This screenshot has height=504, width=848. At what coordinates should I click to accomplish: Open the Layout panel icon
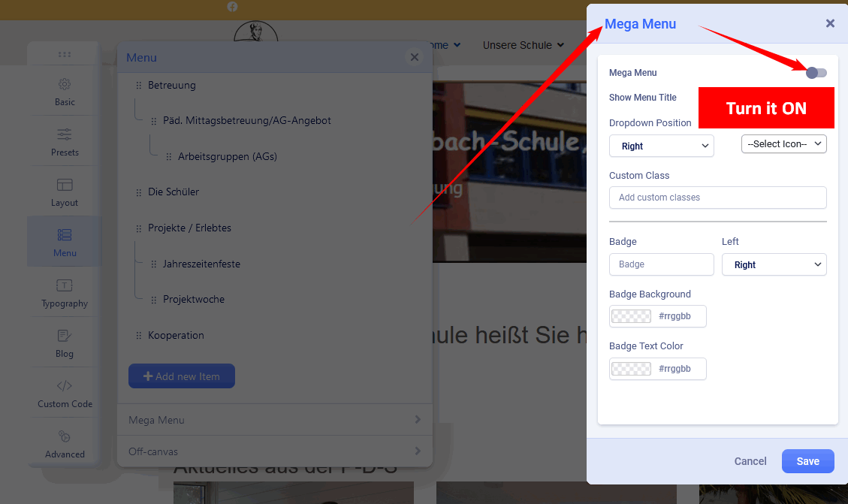click(65, 185)
